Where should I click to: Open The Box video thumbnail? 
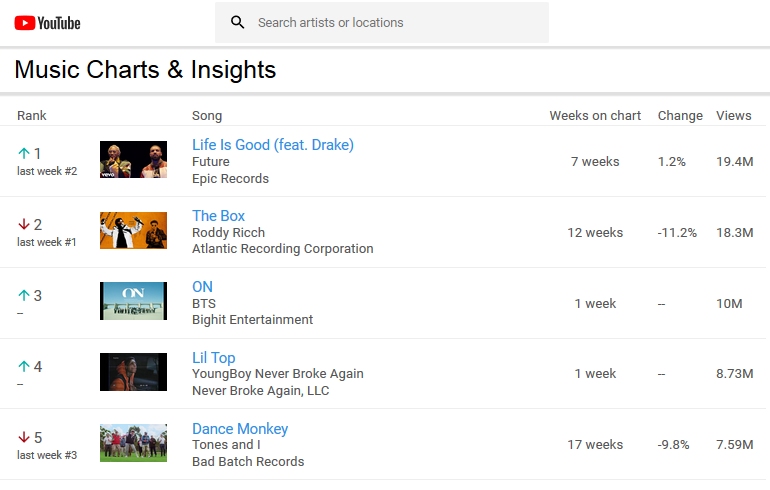click(x=134, y=230)
